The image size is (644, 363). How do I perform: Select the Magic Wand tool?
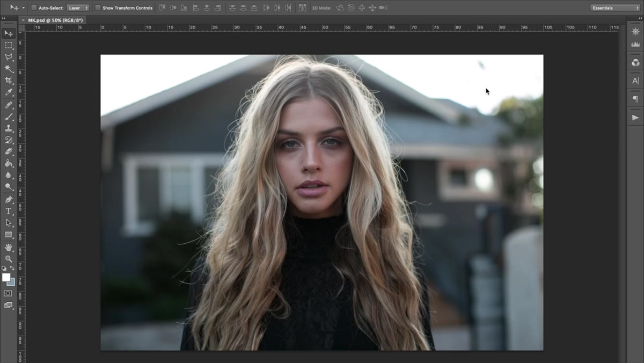[x=9, y=69]
